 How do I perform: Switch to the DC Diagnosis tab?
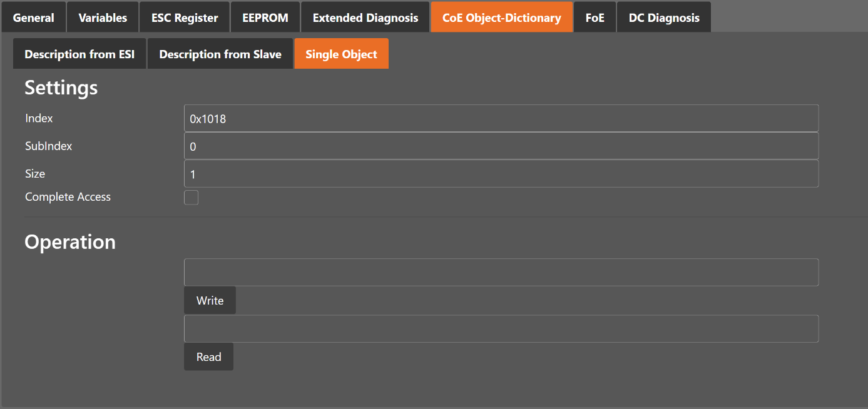click(663, 18)
